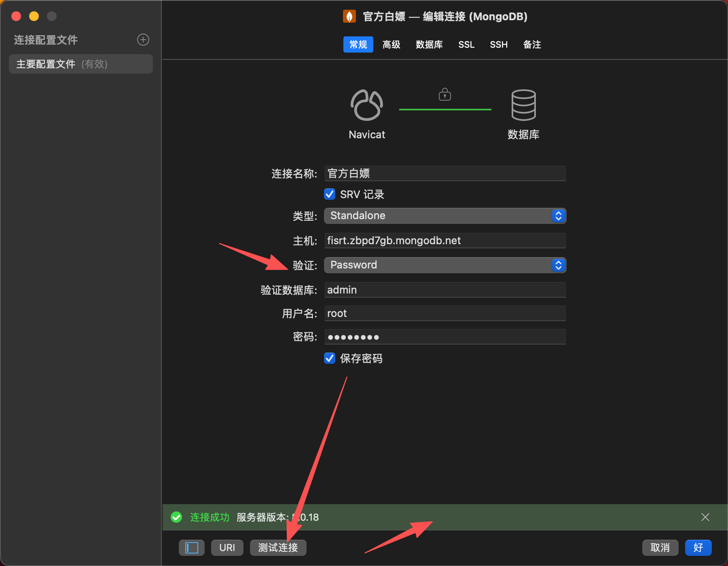Click the 数据库 label under cylinder
Screen dimensions: 728x566
point(524,135)
